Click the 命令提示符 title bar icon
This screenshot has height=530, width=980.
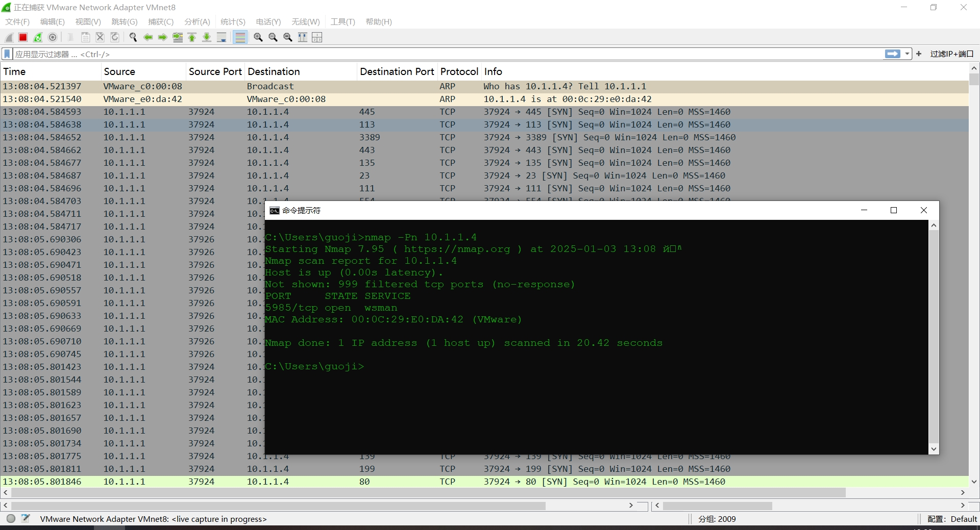(274, 211)
